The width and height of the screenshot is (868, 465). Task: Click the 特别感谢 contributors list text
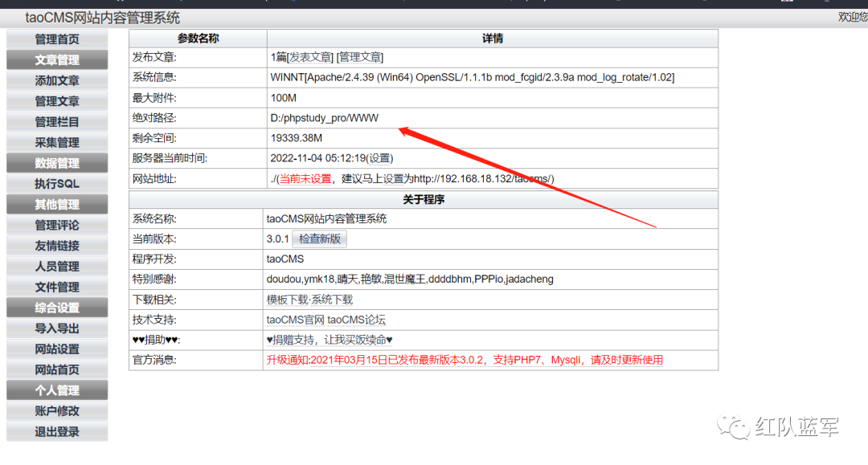click(x=410, y=279)
